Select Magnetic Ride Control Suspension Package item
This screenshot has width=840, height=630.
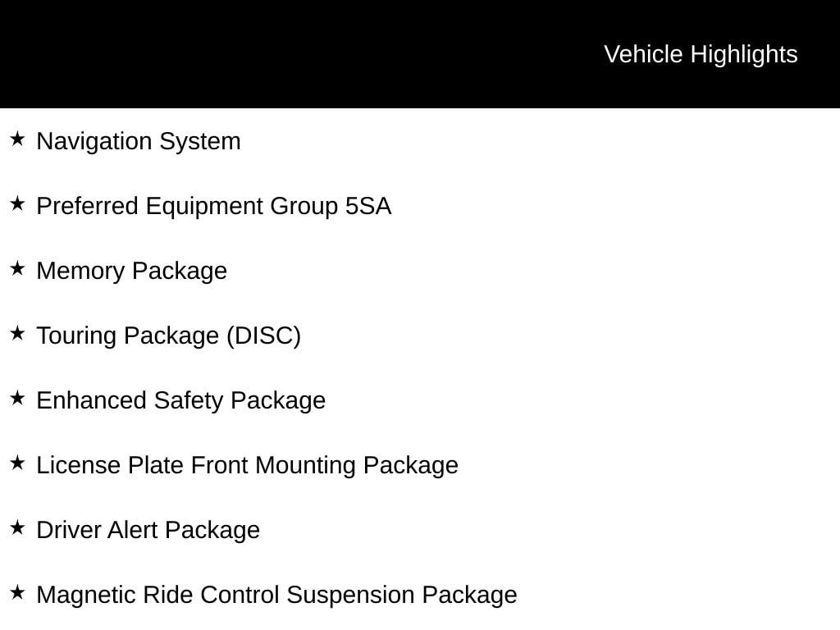click(x=277, y=596)
